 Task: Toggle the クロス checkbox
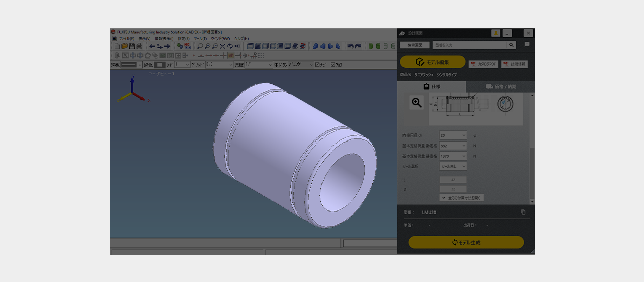(333, 65)
